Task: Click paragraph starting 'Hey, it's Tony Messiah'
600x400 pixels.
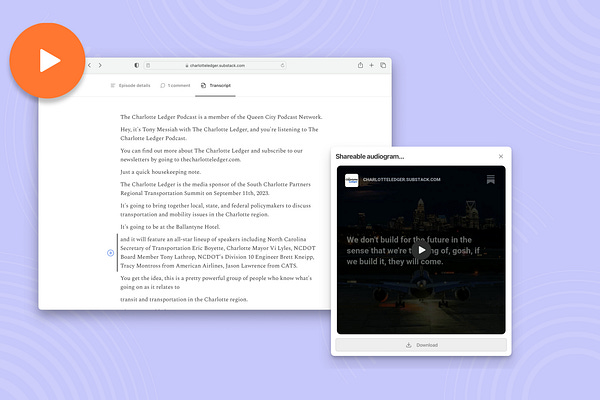Action: pyautogui.click(x=219, y=134)
